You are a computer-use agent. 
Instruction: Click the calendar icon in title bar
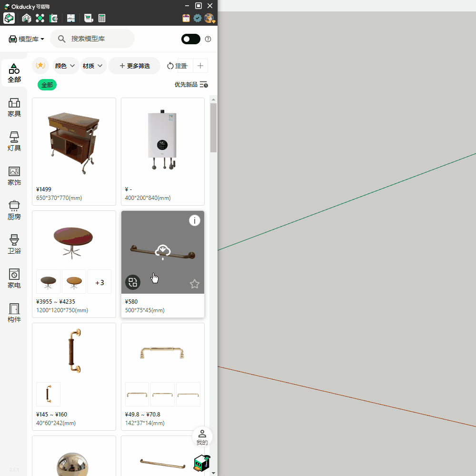click(186, 18)
